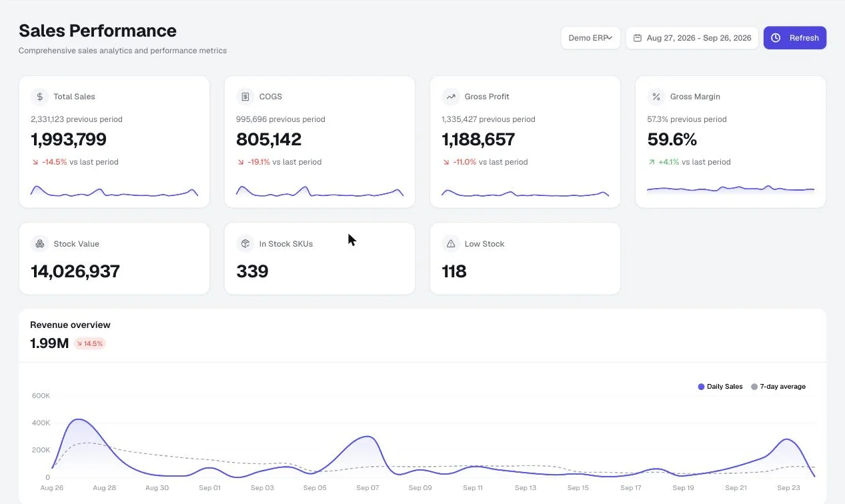The height and width of the screenshot is (504, 845).
Task: Click the Sep 23 x-axis label
Action: pyautogui.click(x=788, y=488)
